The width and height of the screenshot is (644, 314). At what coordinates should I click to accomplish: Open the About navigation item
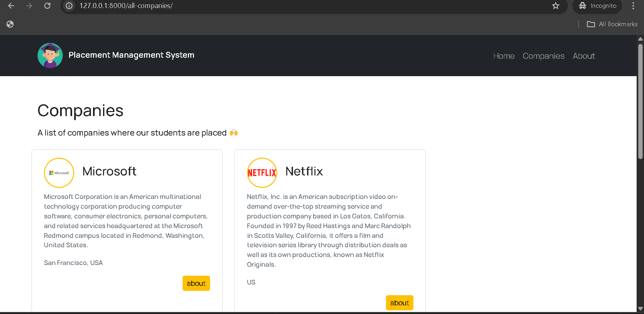tap(584, 56)
